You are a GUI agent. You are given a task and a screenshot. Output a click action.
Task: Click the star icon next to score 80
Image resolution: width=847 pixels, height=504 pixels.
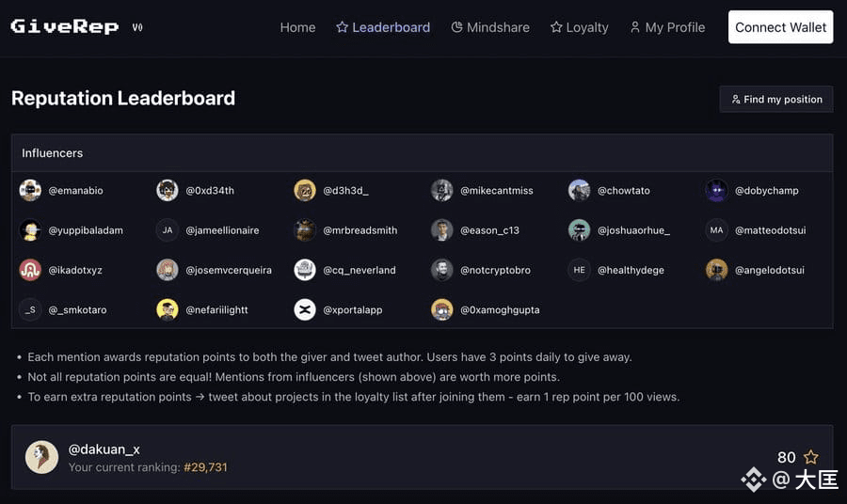(x=811, y=457)
